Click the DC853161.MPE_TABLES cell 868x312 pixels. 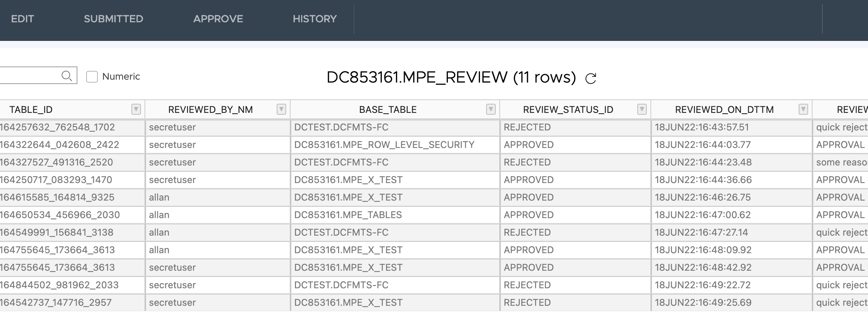tap(348, 215)
